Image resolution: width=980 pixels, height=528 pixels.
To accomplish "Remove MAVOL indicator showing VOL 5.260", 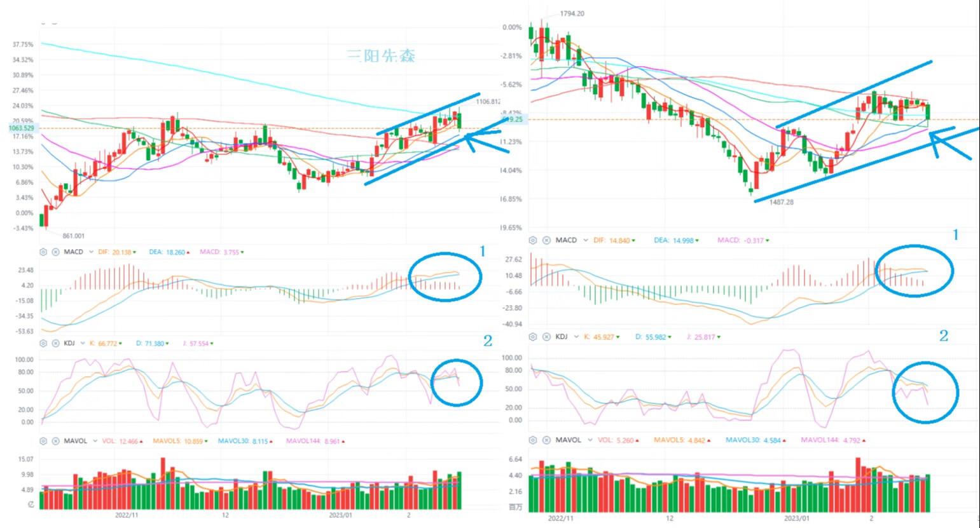I will [546, 440].
